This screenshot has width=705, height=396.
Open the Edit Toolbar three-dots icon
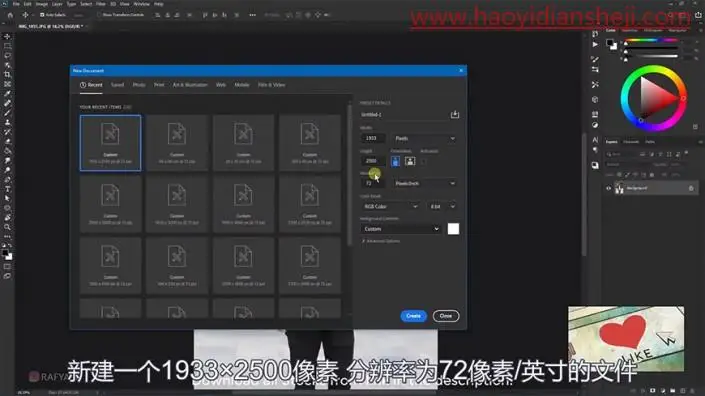pyautogui.click(x=7, y=236)
